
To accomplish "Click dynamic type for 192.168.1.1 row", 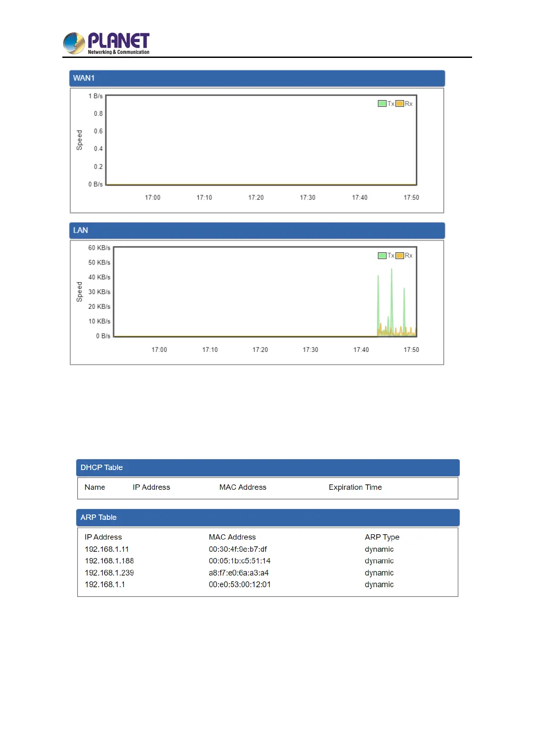I will [x=379, y=585].
